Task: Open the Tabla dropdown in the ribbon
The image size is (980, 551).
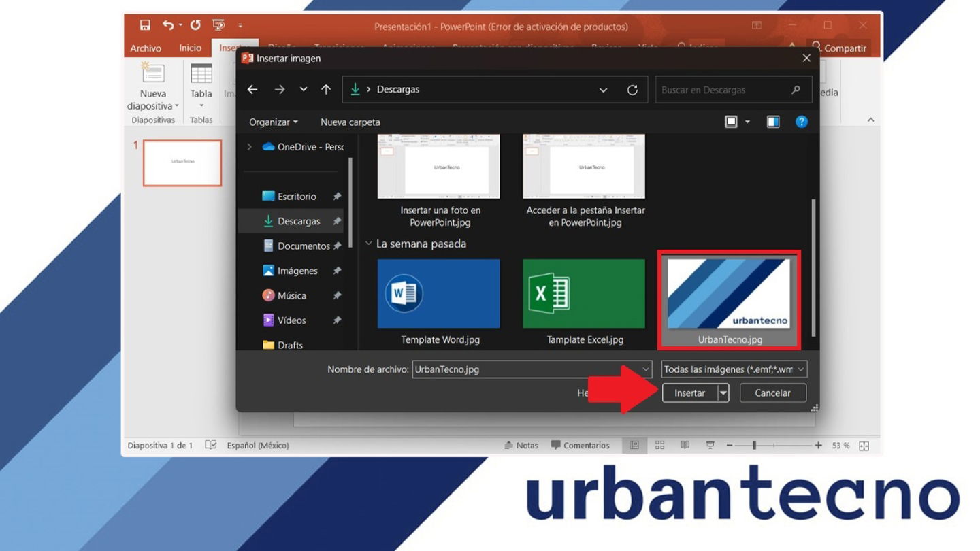Action: click(201, 106)
